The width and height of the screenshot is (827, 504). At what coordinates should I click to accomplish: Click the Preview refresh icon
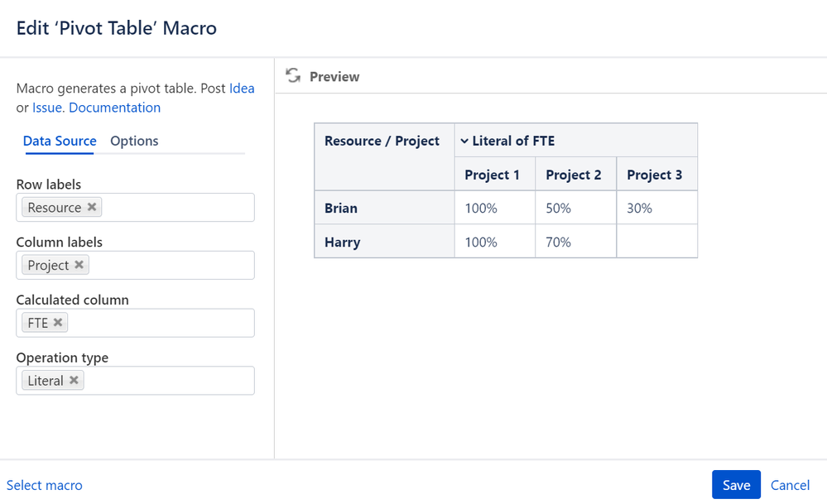(292, 76)
